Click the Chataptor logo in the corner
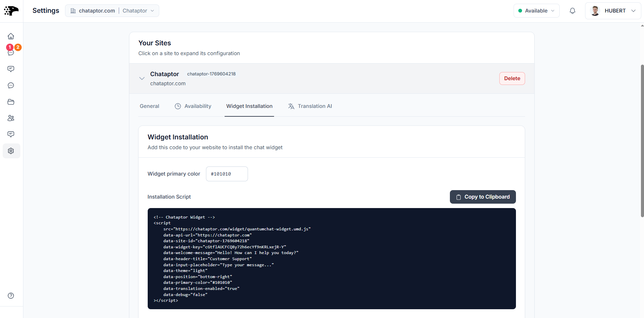The height and width of the screenshot is (318, 644). (11, 11)
